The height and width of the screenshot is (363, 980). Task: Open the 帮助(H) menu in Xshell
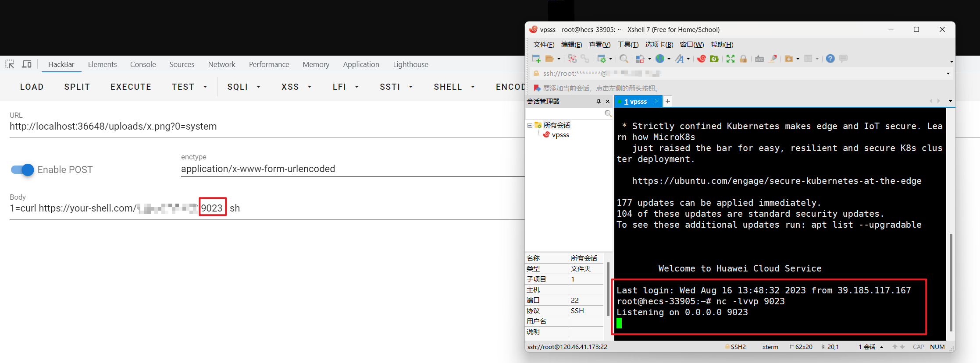722,45
